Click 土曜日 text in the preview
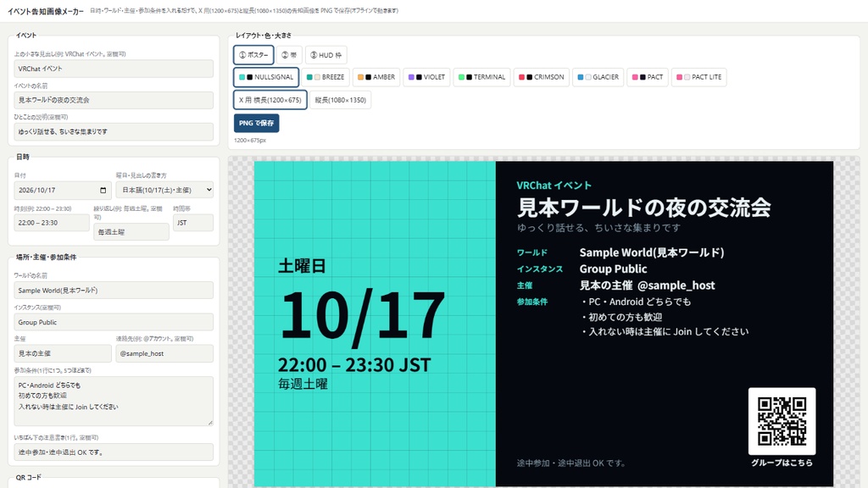868x488 pixels. [x=302, y=266]
